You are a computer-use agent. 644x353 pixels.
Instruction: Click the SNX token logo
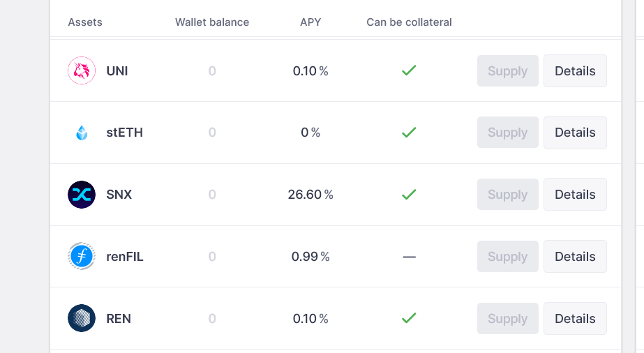click(x=82, y=195)
